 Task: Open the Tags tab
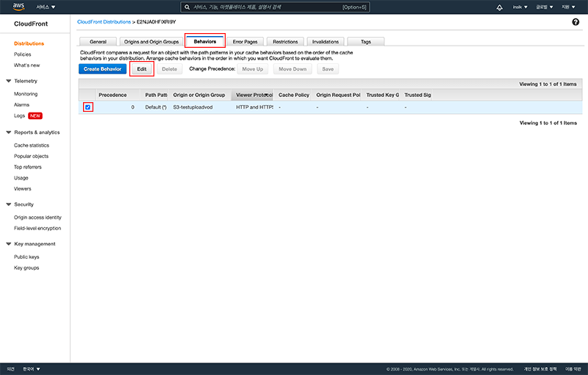click(x=365, y=42)
